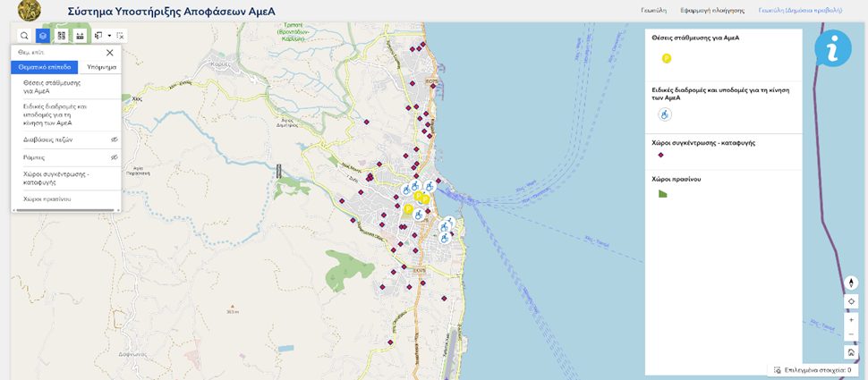Click the map search magnifier icon
This screenshot has width=868, height=380.
24,36
